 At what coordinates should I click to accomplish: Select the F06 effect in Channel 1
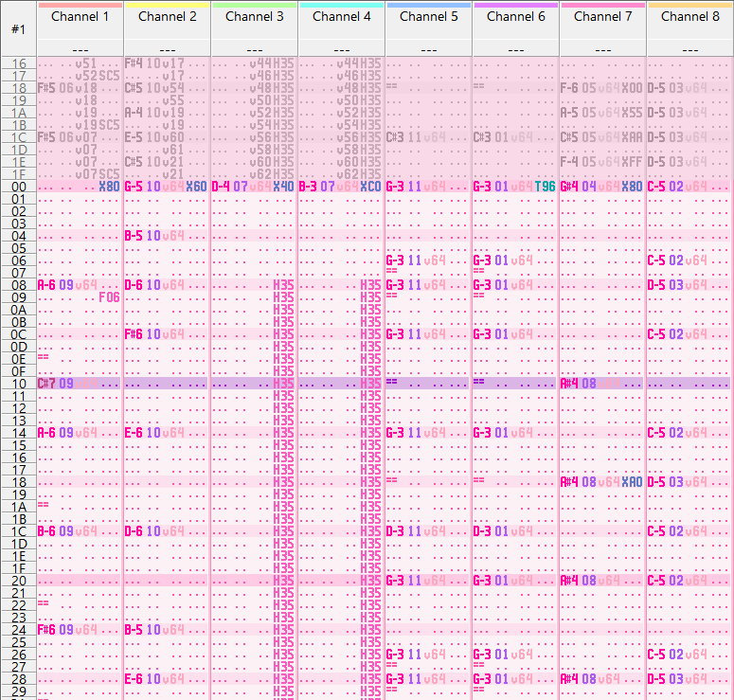pos(109,297)
